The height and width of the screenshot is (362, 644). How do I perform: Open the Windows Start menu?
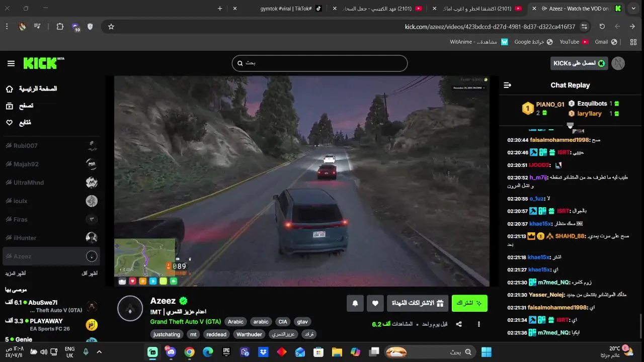tap(486, 352)
